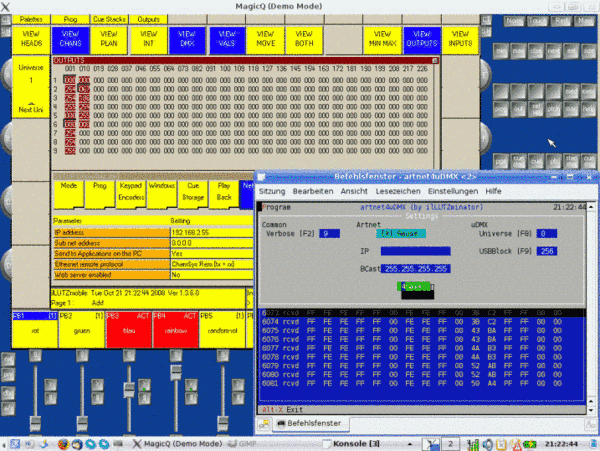Open the Prog tab at top
The width and height of the screenshot is (600, 451).
70,19
